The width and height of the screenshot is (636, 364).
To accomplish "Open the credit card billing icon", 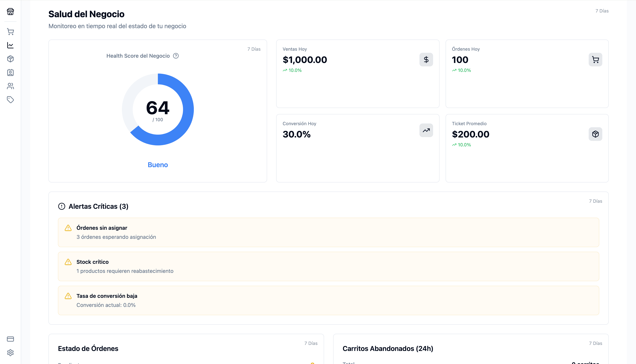I will point(10,339).
